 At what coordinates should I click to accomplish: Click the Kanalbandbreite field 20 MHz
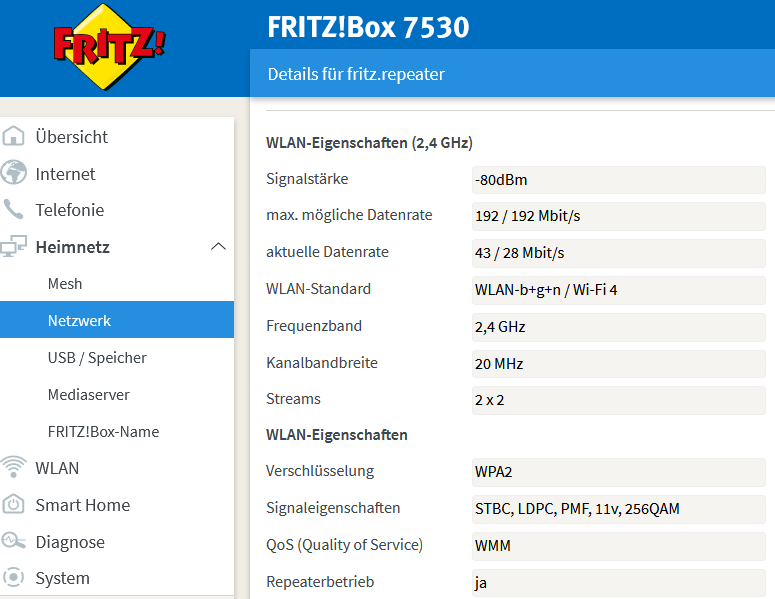pos(619,364)
